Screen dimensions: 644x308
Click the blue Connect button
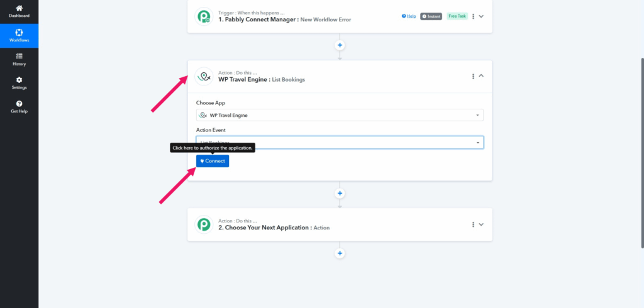pyautogui.click(x=213, y=161)
